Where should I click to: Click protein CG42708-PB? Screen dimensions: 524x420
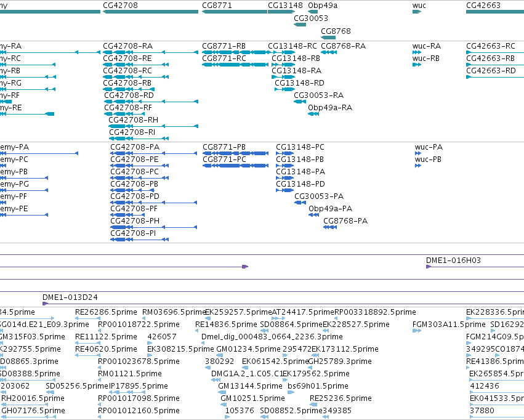point(132,190)
